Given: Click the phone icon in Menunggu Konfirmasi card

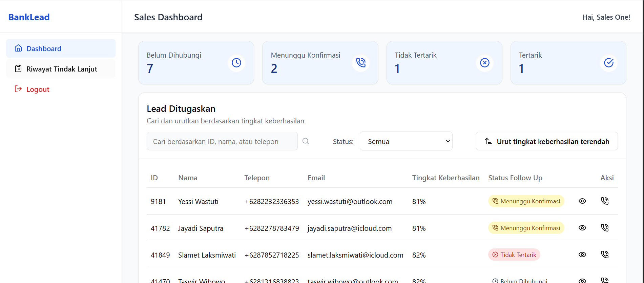Looking at the screenshot, I should 361,63.
